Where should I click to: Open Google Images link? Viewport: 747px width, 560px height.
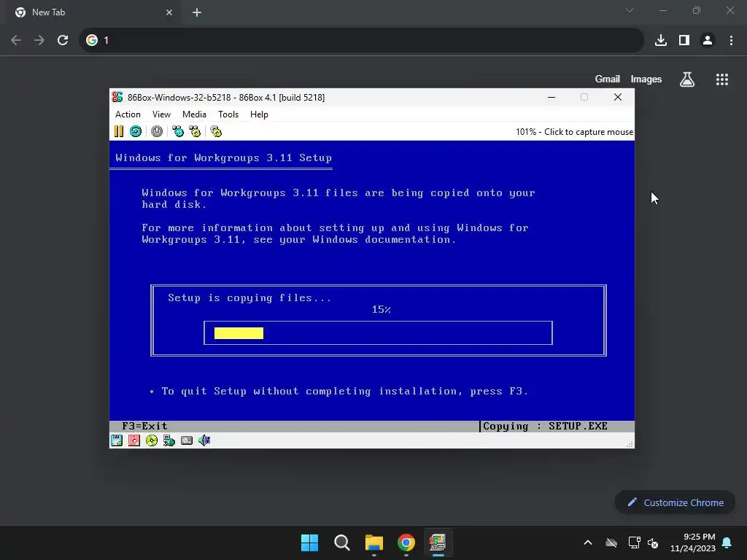click(646, 79)
